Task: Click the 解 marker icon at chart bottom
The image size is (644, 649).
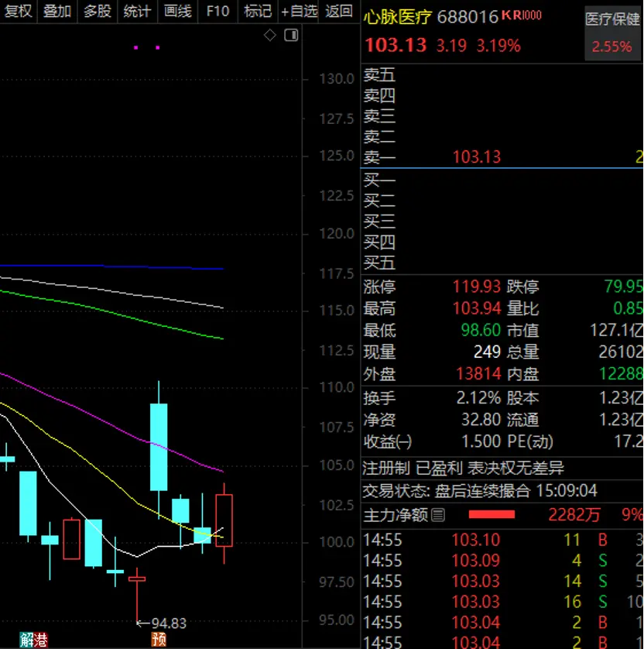Action: point(26,640)
